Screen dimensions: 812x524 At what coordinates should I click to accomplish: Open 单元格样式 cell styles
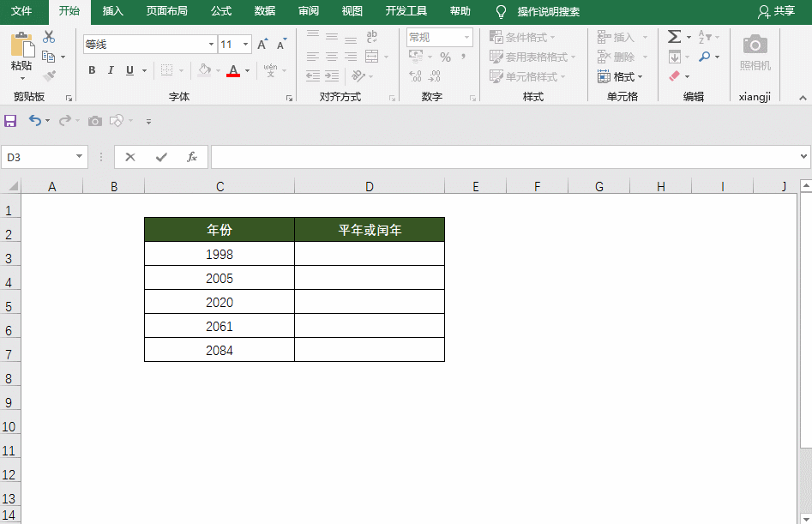coord(527,76)
